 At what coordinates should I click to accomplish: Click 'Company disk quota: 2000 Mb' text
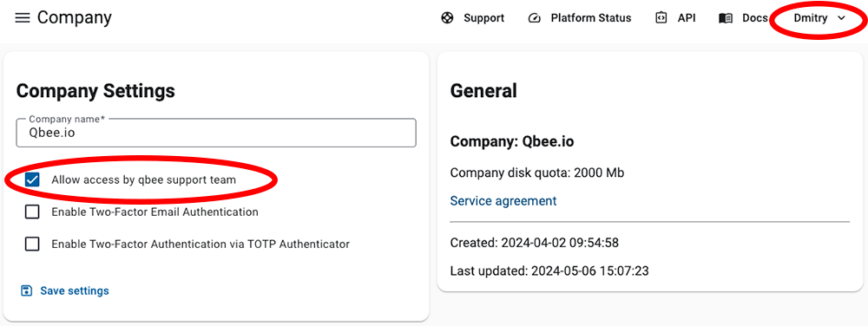pyautogui.click(x=537, y=173)
